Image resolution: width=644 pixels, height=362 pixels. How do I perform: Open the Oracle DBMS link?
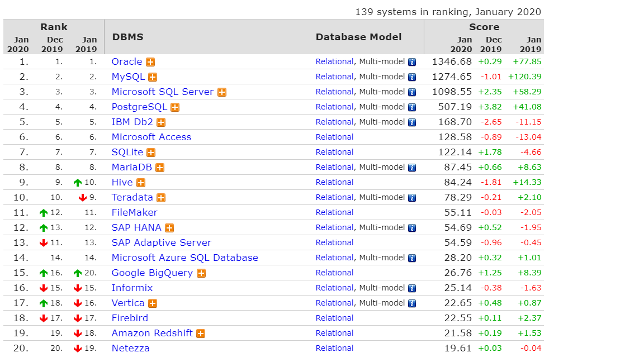[127, 61]
